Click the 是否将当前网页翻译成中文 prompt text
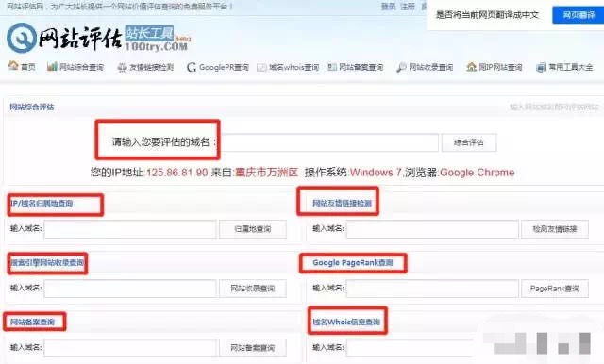The image size is (604, 364). 487,15
